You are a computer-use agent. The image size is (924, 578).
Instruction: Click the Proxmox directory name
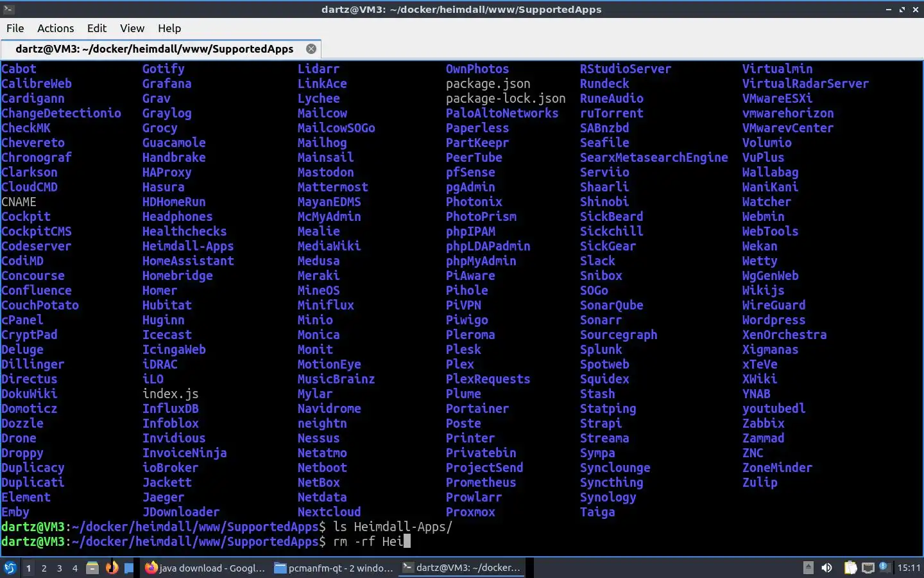coord(470,512)
